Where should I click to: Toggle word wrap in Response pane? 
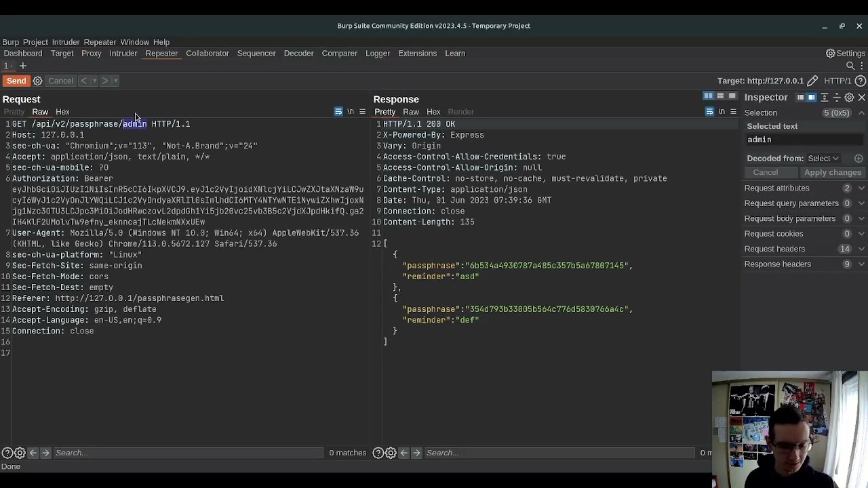pos(709,112)
